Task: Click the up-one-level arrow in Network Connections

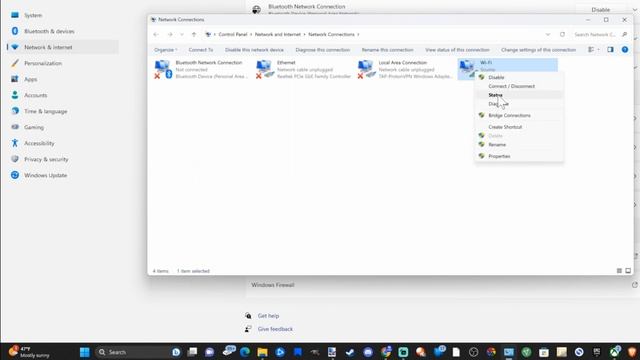Action: pyautogui.click(x=194, y=34)
